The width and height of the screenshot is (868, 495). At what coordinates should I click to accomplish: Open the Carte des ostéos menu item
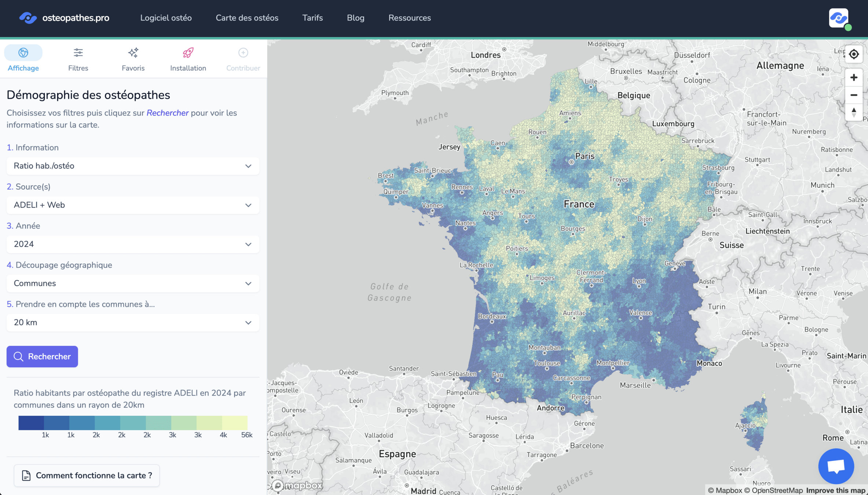[x=247, y=18]
